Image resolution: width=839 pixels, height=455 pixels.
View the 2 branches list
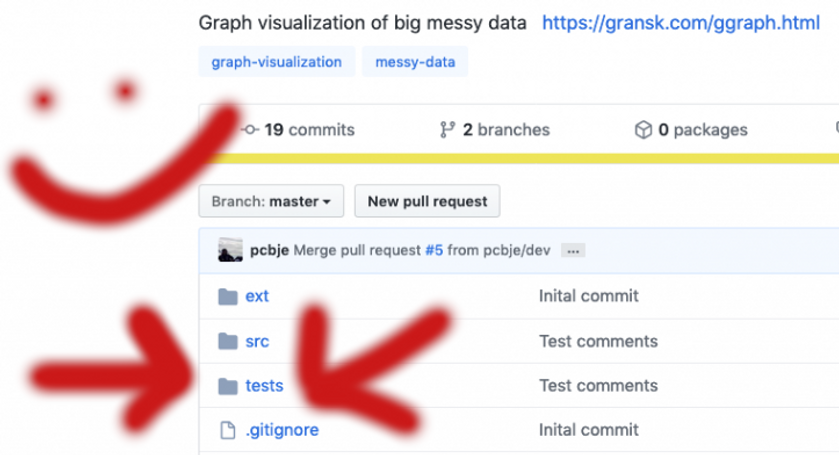[506, 130]
